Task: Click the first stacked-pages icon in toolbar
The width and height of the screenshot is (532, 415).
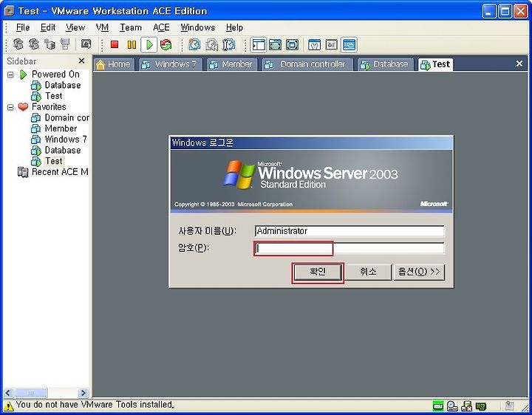Action: (18, 44)
